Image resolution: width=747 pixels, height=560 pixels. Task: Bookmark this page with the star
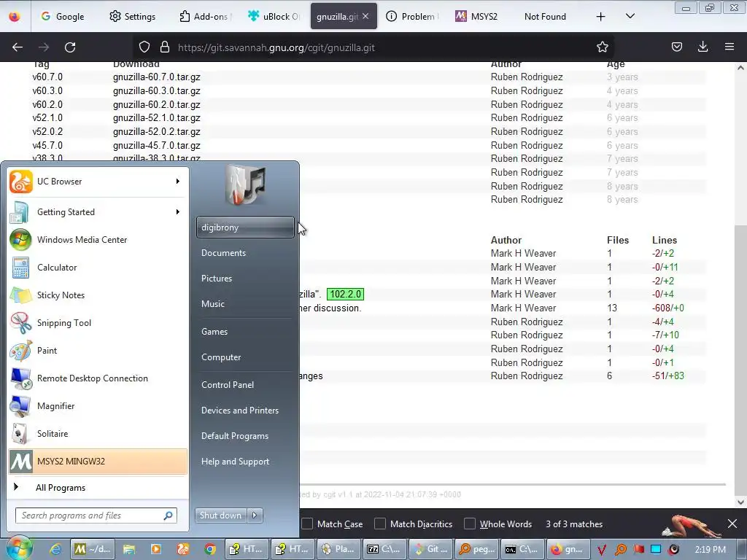602,47
